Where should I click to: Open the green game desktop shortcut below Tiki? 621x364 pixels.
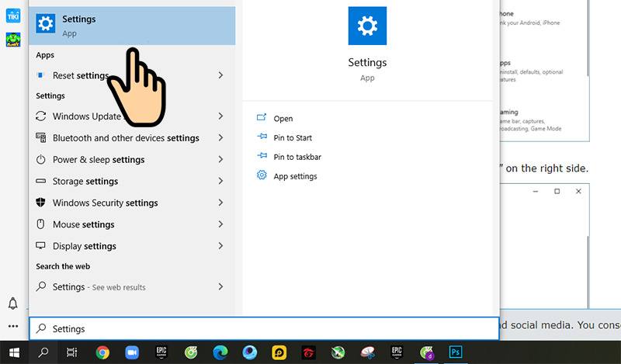(x=13, y=40)
